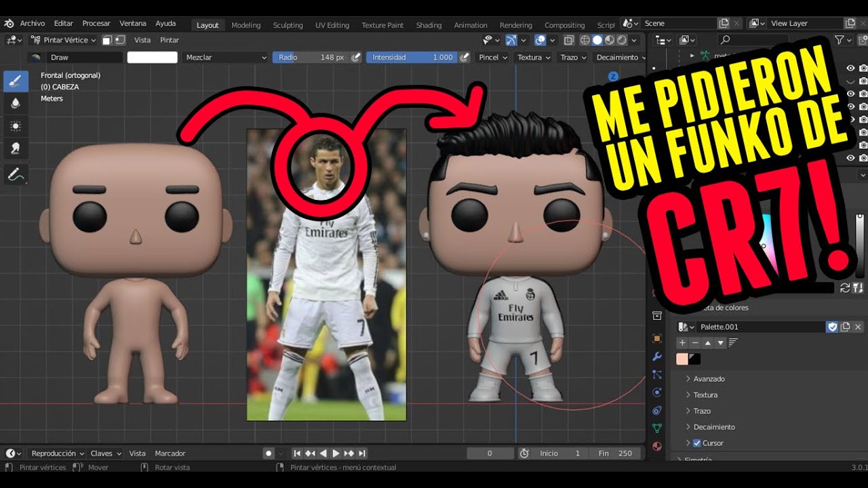This screenshot has width=868, height=488.
Task: Switch to the Sculpting workspace tab
Action: [x=288, y=25]
